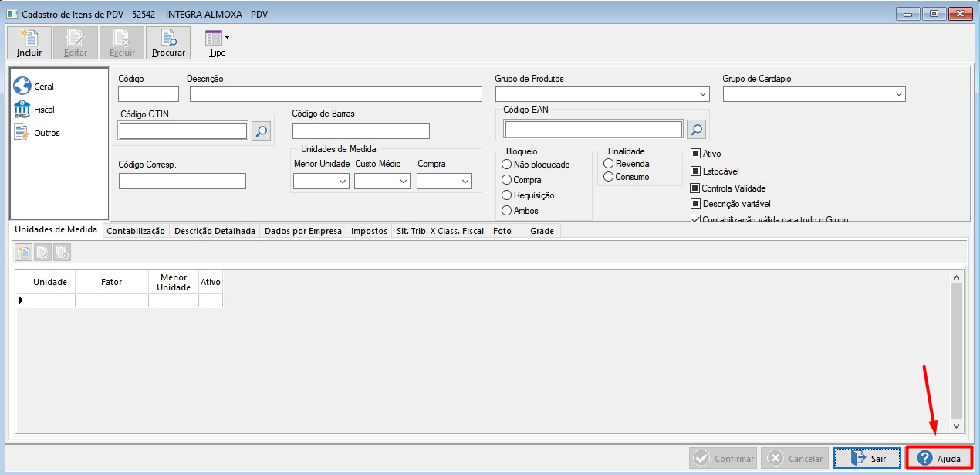Click the Código EAN search magnifier
This screenshot has height=475, width=980.
[x=697, y=129]
